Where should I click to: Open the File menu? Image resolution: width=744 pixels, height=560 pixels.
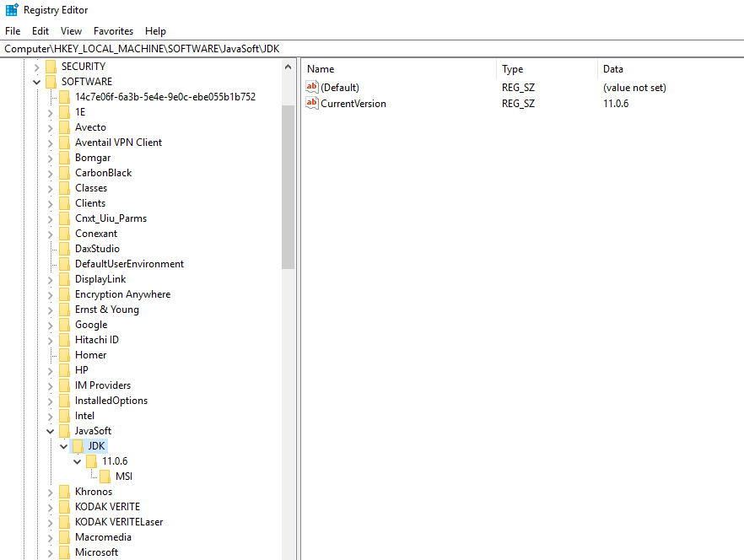13,31
